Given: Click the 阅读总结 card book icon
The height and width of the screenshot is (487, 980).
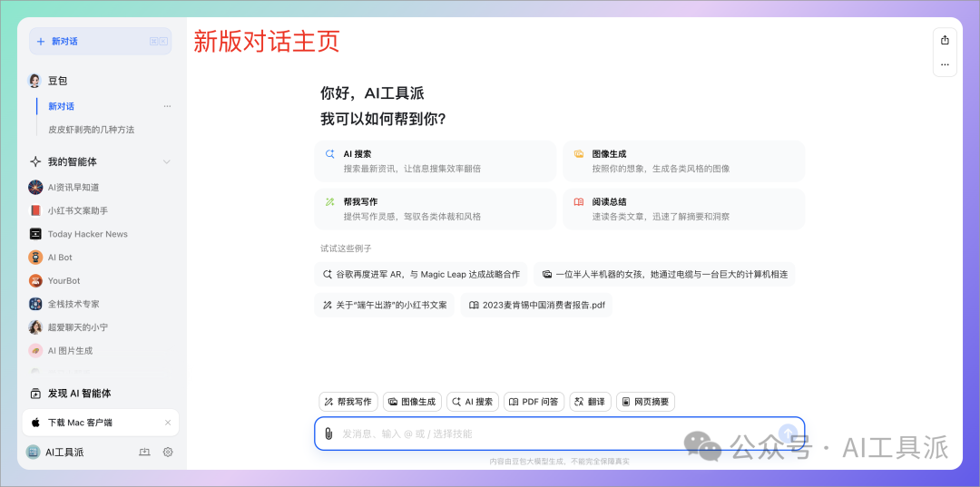Looking at the screenshot, I should tap(579, 201).
